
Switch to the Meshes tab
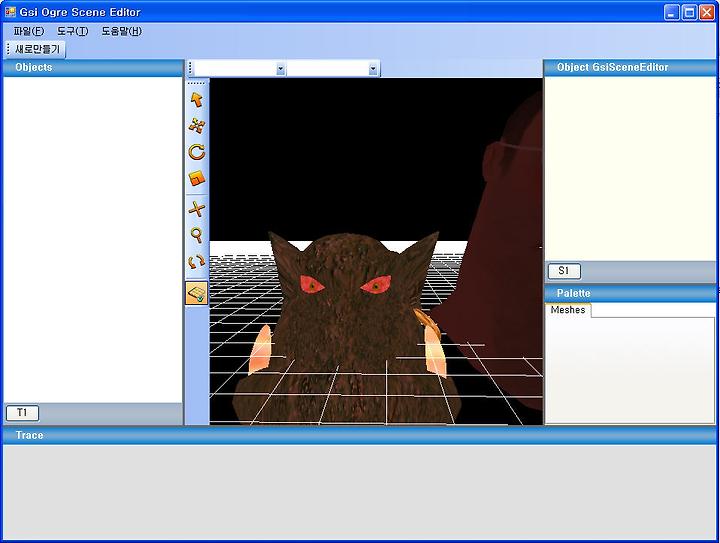pyautogui.click(x=568, y=310)
